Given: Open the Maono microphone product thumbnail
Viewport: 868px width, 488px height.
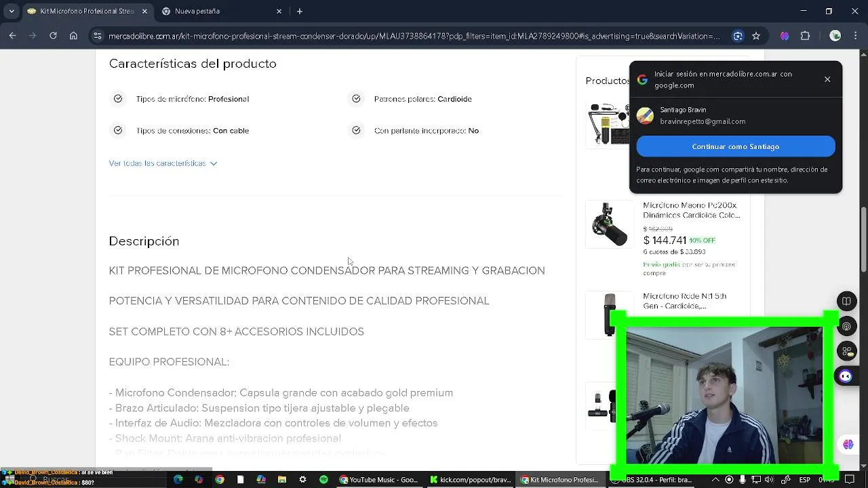Looking at the screenshot, I should 609,224.
